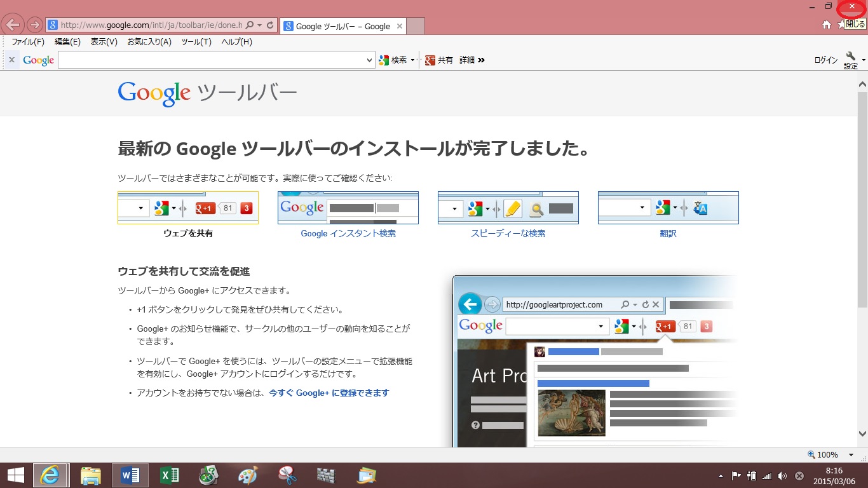Click the browser Forward arrow button
The width and height of the screenshot is (868, 488).
coord(35,25)
